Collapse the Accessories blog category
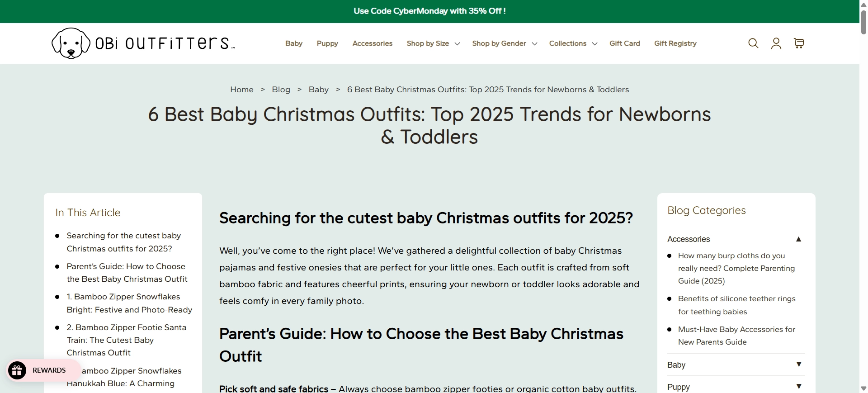The image size is (868, 393). click(798, 239)
